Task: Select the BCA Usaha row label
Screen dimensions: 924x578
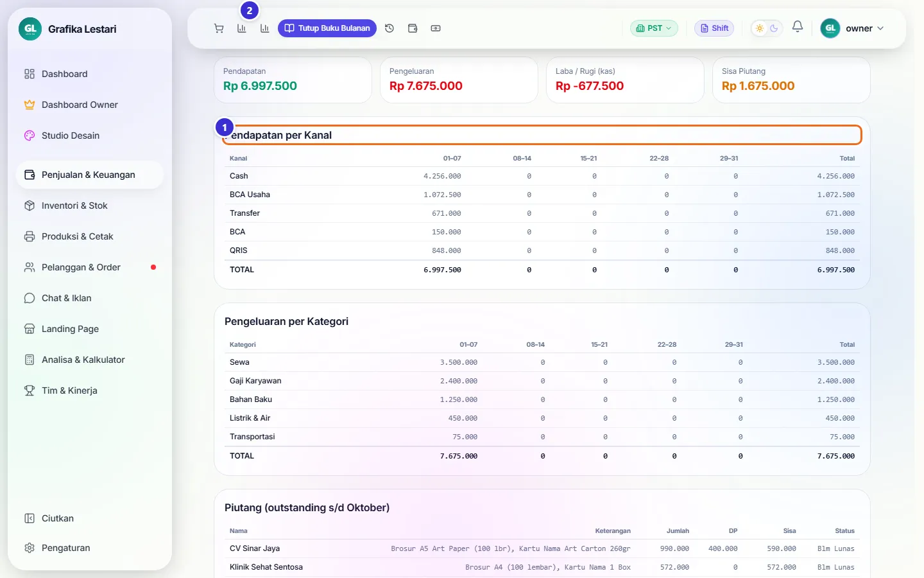Action: click(x=250, y=195)
